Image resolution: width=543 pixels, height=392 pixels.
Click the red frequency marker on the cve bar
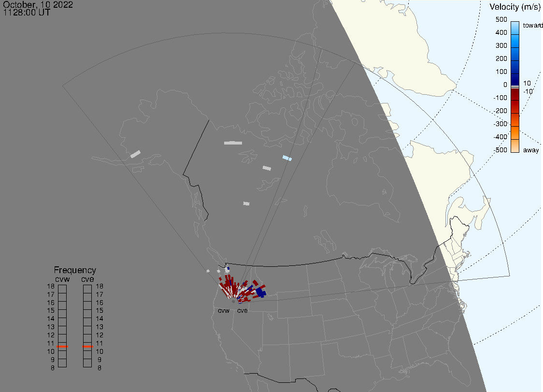click(87, 347)
